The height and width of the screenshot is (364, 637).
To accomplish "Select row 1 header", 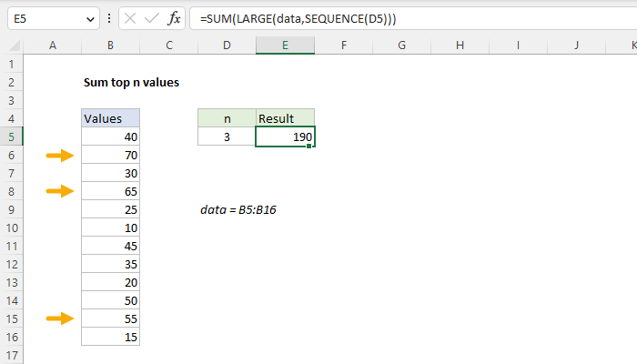I will (x=11, y=65).
